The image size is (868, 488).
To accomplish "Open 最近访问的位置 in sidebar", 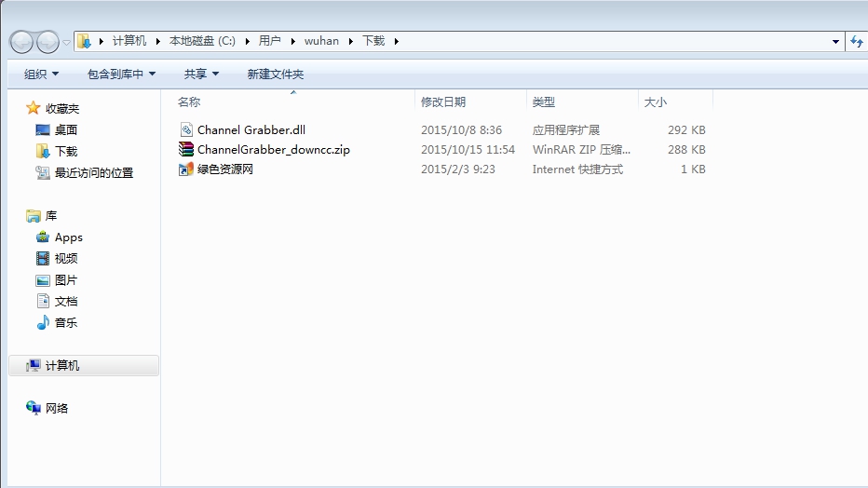I will pyautogui.click(x=93, y=173).
